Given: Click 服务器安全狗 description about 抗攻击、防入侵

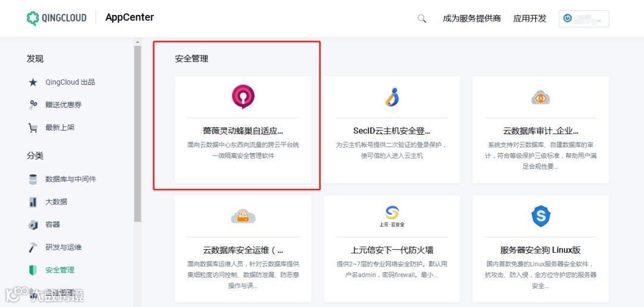Looking at the screenshot, I should click(x=540, y=275).
